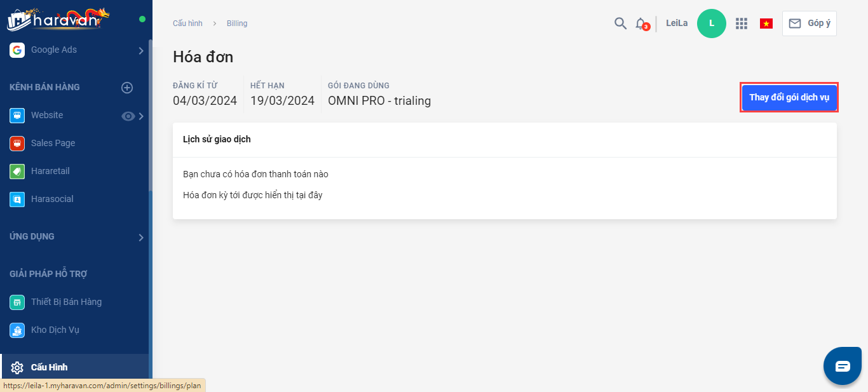View the online store via the eye icon
868x392 pixels.
pyautogui.click(x=128, y=116)
